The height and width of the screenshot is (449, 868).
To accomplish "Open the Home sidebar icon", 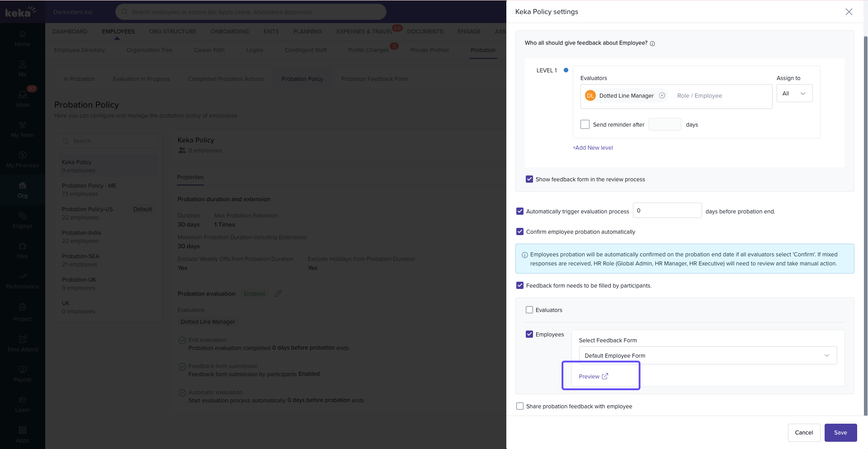I will (x=23, y=38).
